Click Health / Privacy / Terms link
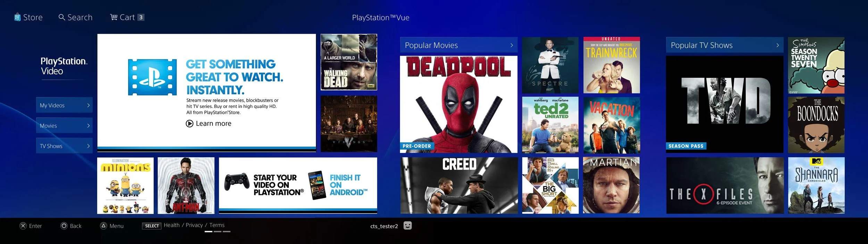 (x=194, y=225)
